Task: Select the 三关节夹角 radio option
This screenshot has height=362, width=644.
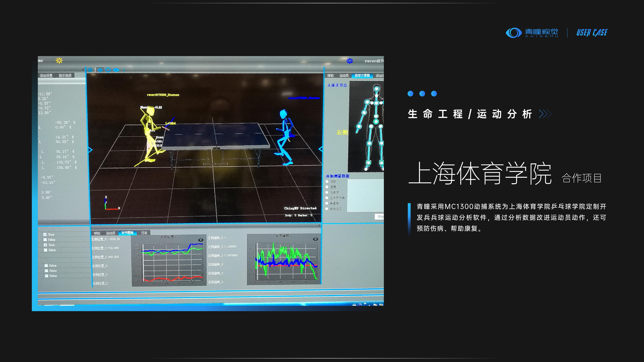Action: coord(327,198)
